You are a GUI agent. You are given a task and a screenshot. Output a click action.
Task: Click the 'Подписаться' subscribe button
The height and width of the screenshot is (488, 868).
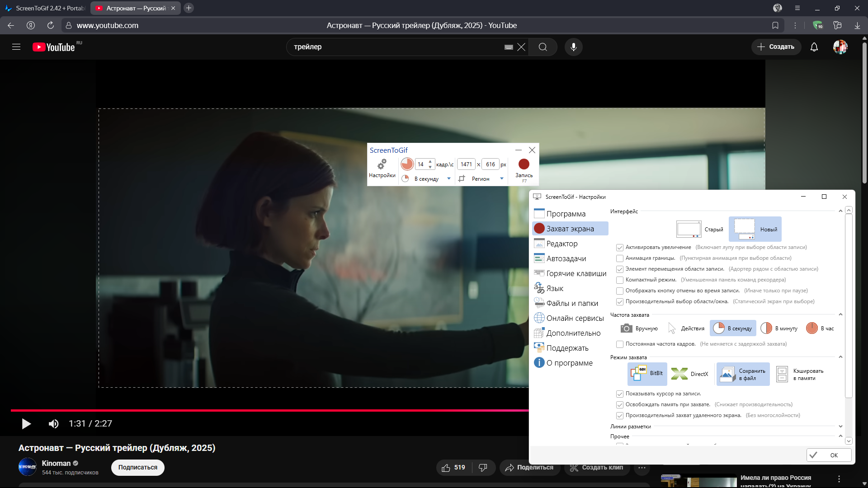(138, 468)
